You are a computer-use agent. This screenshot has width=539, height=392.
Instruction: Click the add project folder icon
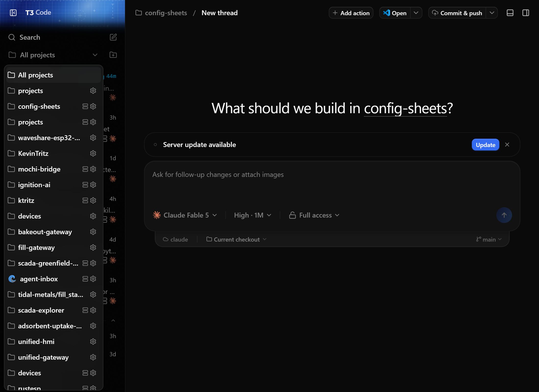click(x=113, y=55)
